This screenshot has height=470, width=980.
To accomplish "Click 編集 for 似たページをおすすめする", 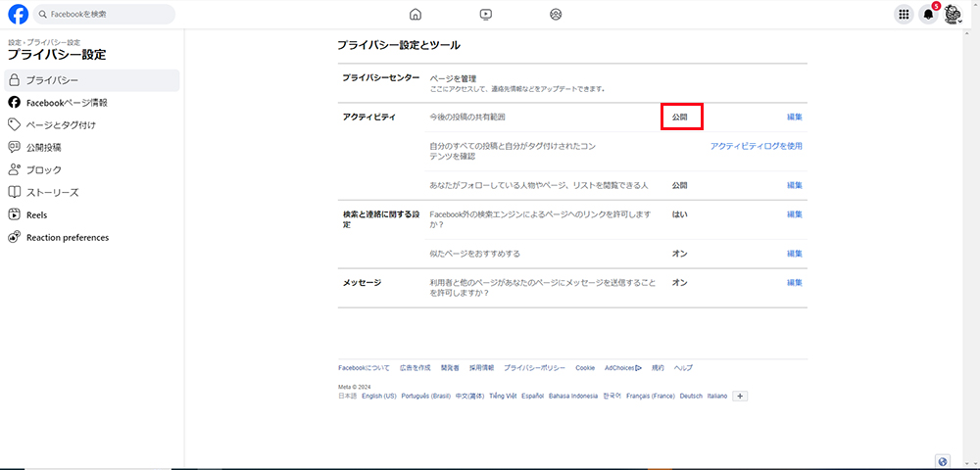I will pos(795,254).
